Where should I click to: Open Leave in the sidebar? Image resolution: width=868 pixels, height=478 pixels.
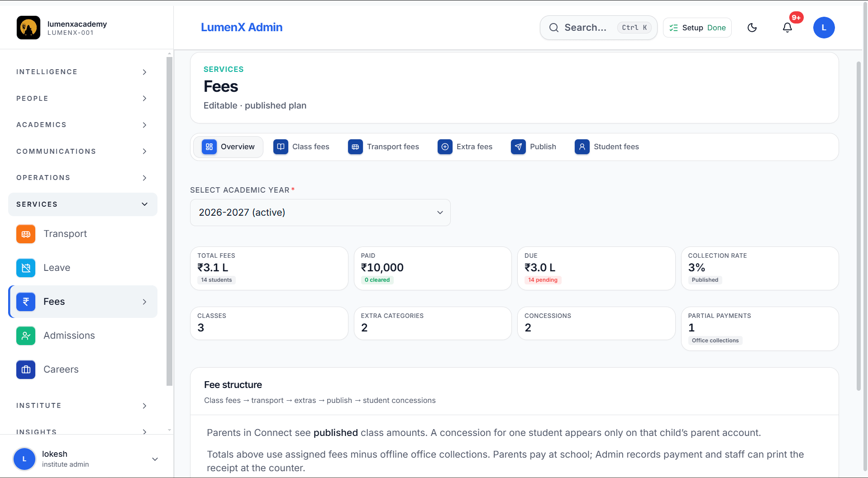tap(82, 268)
